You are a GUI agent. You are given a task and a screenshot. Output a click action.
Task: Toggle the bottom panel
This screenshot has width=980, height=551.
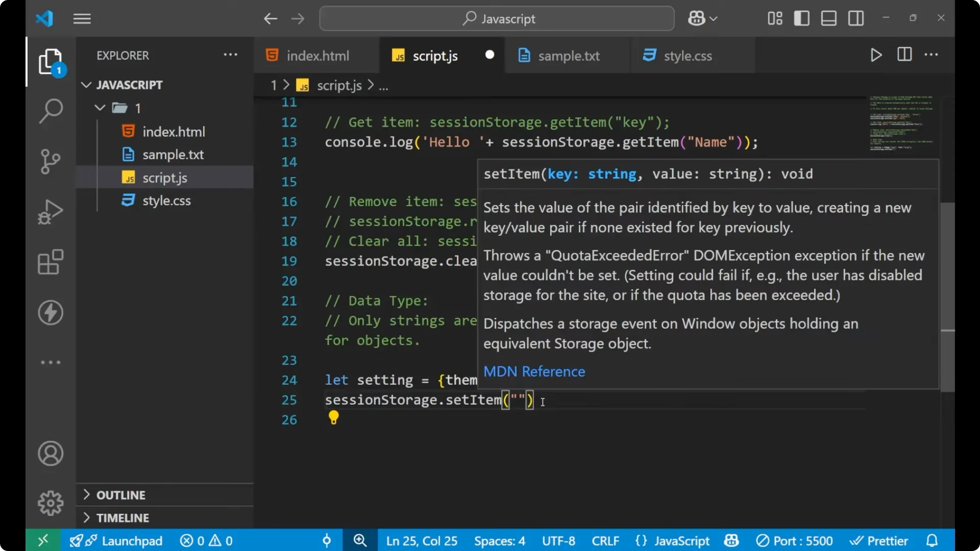tap(828, 18)
